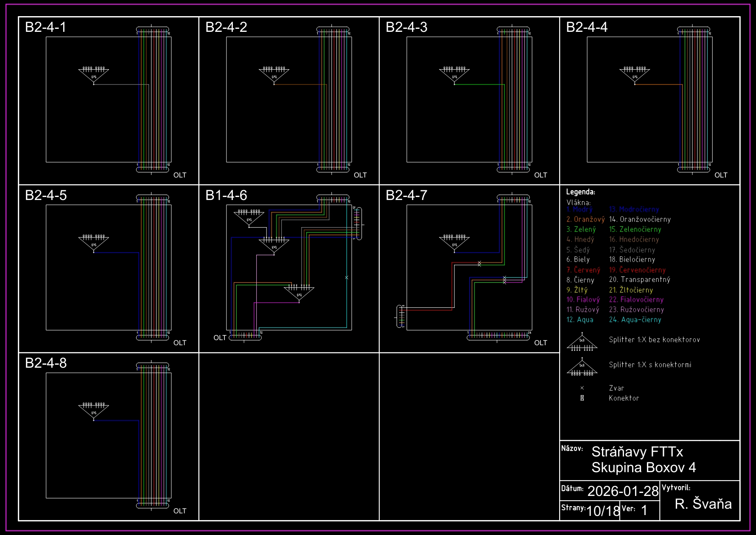Click the splitter symbol in box B2-4-5
This screenshot has width=756, height=535.
tap(94, 243)
